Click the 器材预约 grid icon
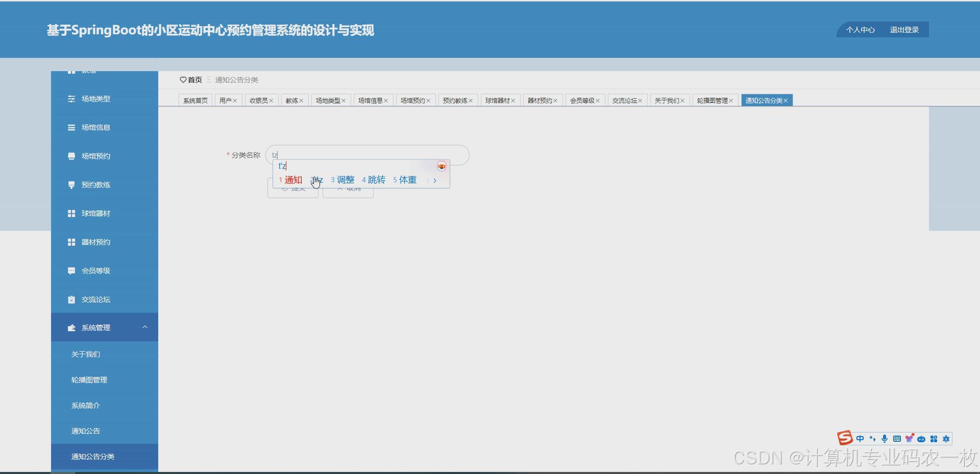 (71, 242)
